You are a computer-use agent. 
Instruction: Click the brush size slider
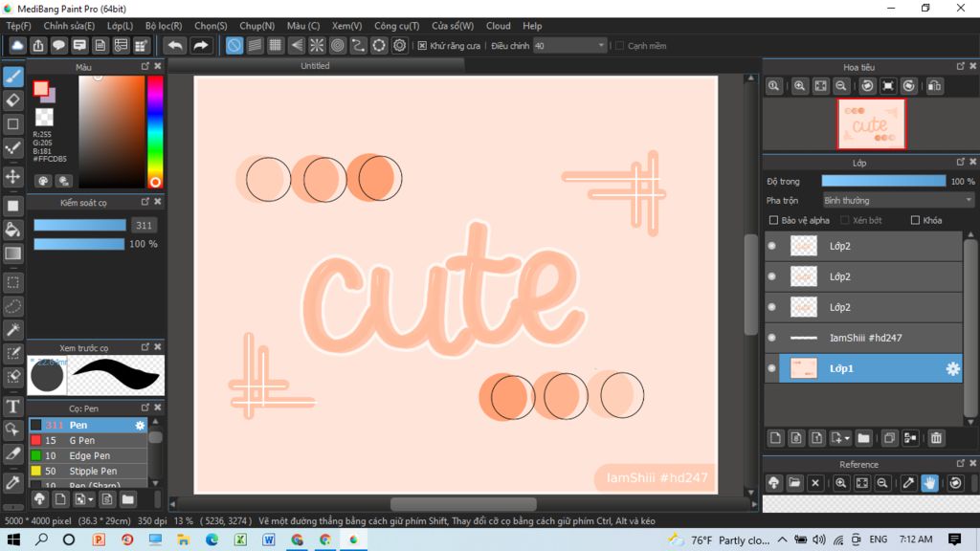pyautogui.click(x=80, y=226)
